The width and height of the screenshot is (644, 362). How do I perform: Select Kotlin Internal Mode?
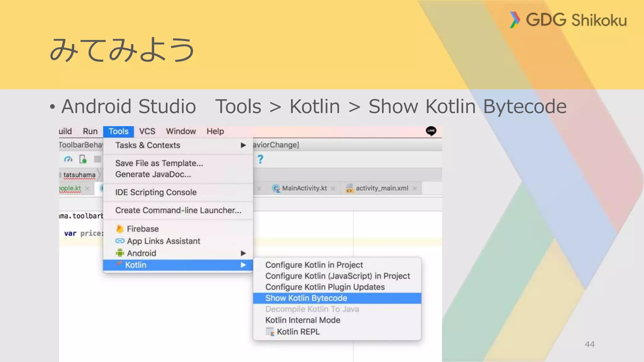(337, 320)
